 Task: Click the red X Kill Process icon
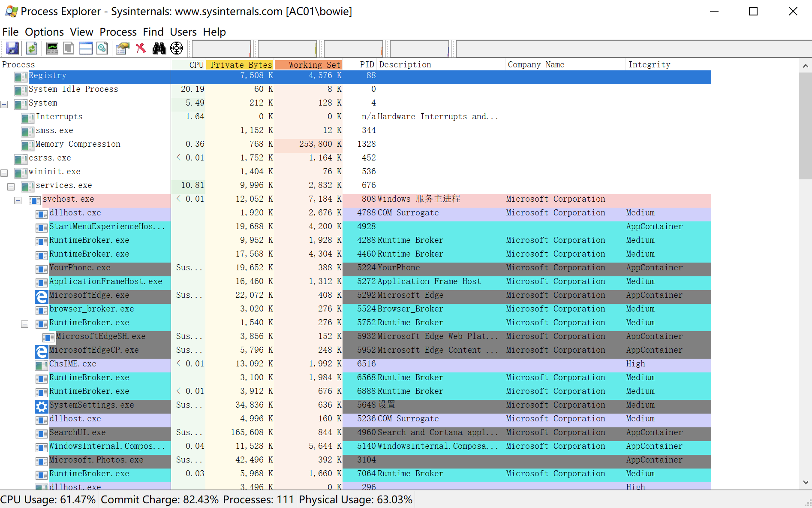click(x=141, y=48)
